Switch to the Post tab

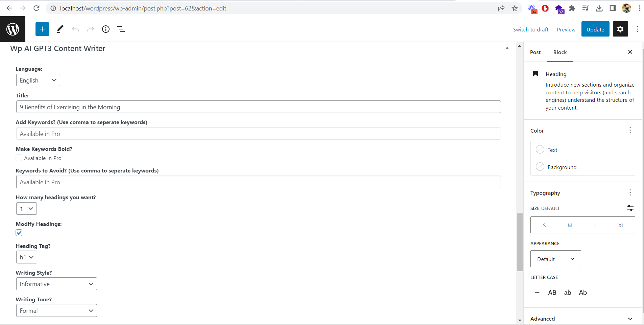(x=535, y=52)
